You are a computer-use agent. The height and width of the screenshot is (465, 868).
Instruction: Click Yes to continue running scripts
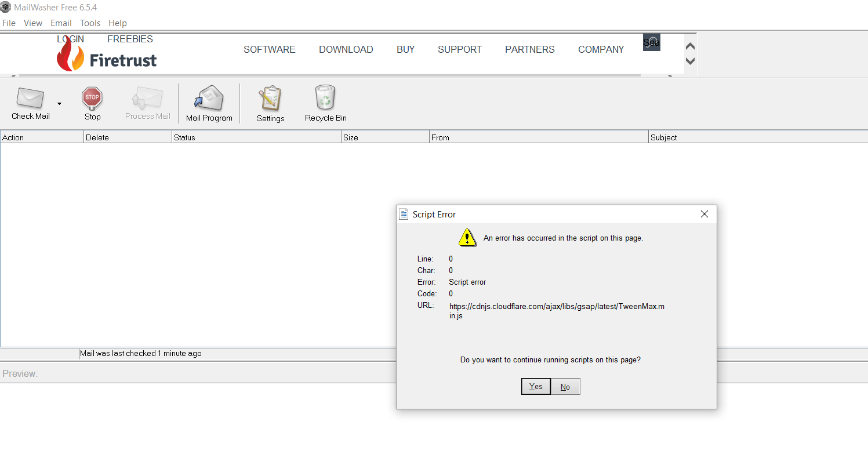point(536,387)
